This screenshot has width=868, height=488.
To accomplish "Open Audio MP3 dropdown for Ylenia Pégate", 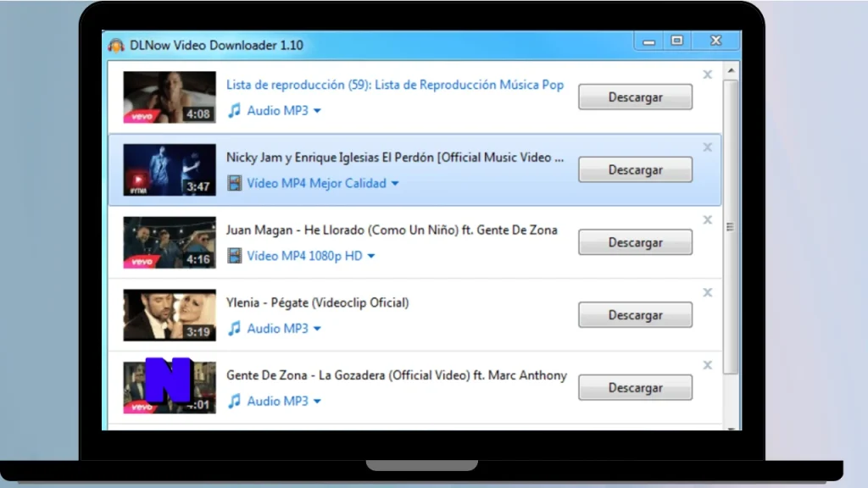I will [283, 328].
